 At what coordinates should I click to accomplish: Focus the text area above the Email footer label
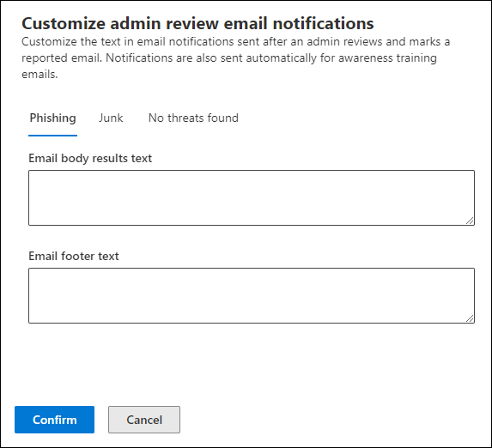252,197
